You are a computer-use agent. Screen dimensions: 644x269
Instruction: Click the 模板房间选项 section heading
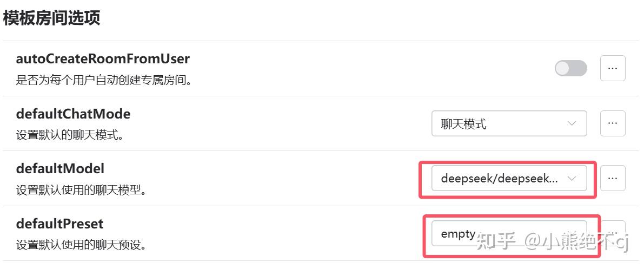click(x=52, y=18)
